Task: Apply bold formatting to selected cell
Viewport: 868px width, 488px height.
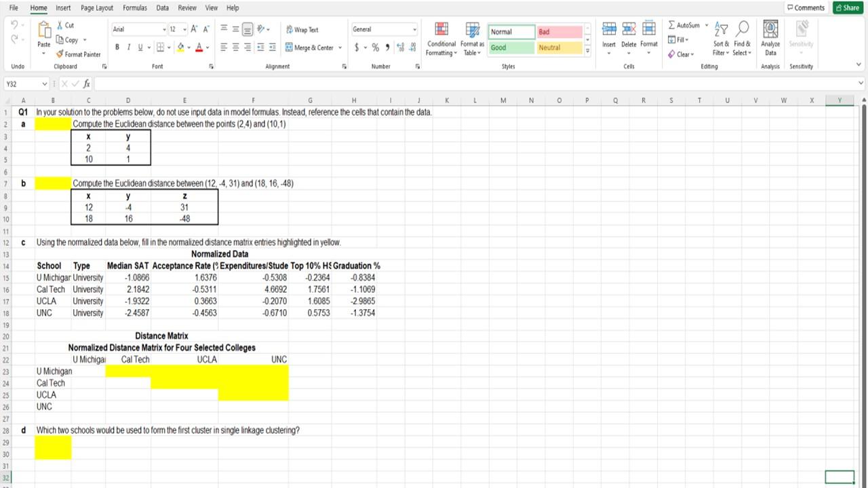Action: 117,47
